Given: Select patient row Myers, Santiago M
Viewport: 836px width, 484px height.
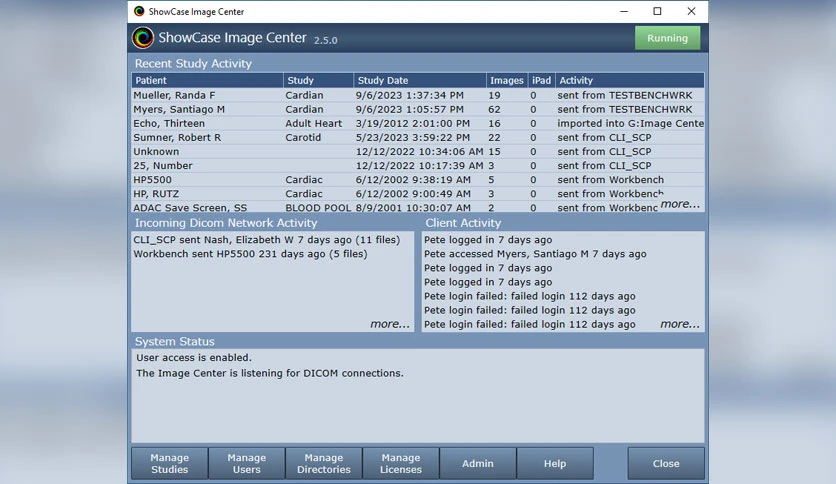Looking at the screenshot, I should pyautogui.click(x=418, y=109).
